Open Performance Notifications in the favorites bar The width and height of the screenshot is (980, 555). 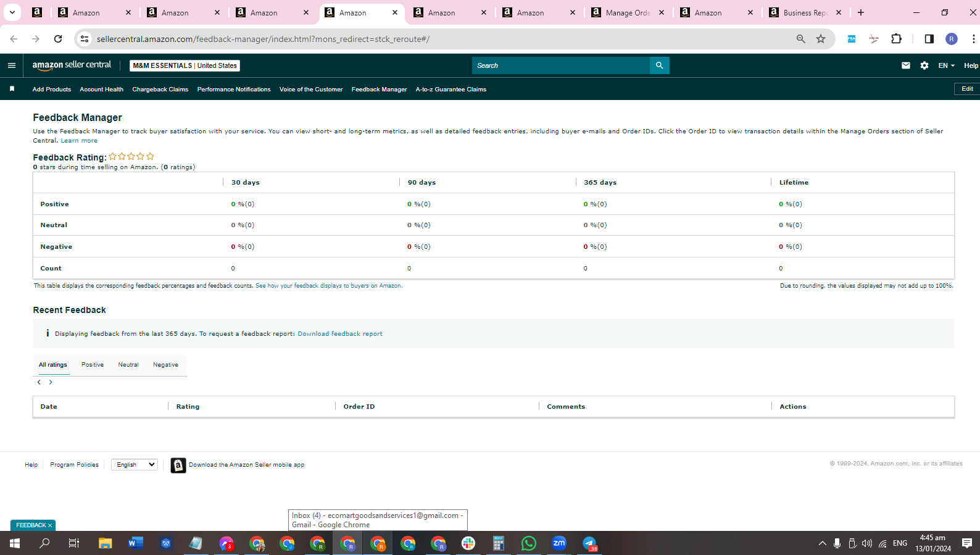tap(234, 90)
